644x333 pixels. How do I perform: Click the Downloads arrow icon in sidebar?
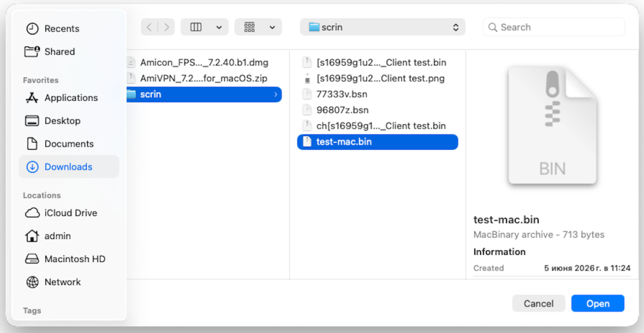click(32, 166)
